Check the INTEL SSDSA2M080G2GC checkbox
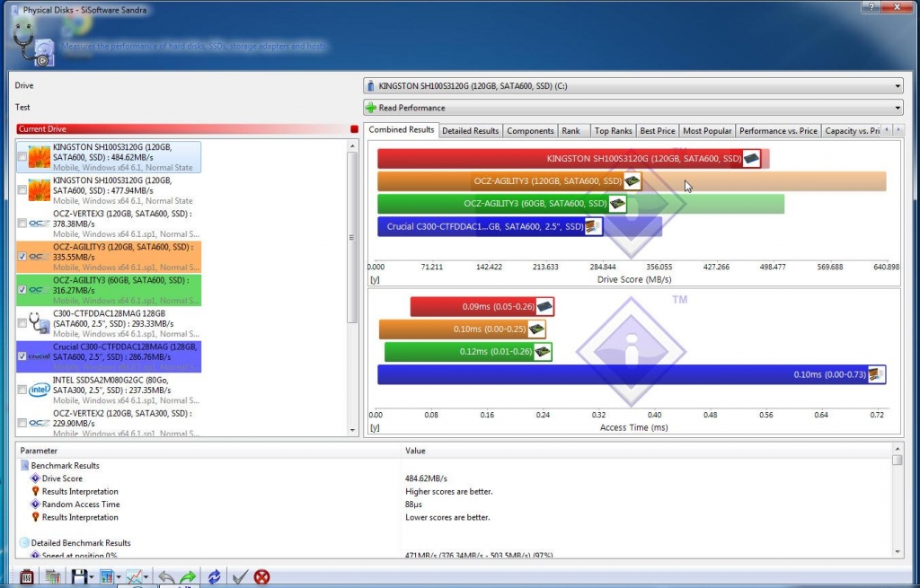Screen dimensions: 920x588 click(x=23, y=390)
